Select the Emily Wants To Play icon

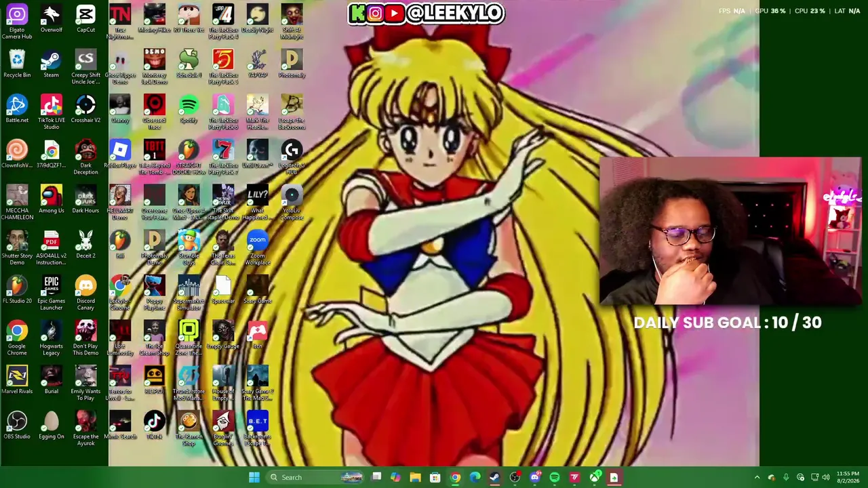tap(85, 384)
